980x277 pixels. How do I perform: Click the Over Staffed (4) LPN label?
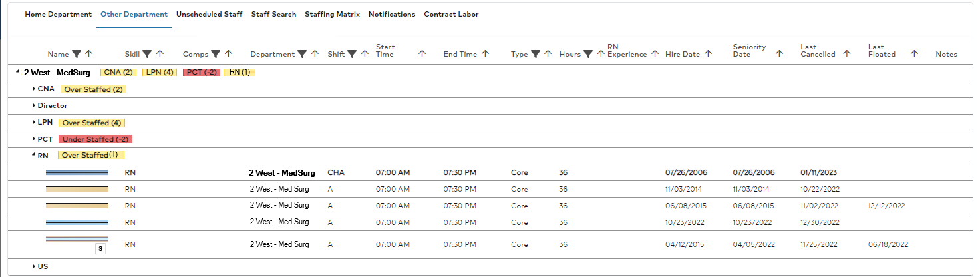92,123
